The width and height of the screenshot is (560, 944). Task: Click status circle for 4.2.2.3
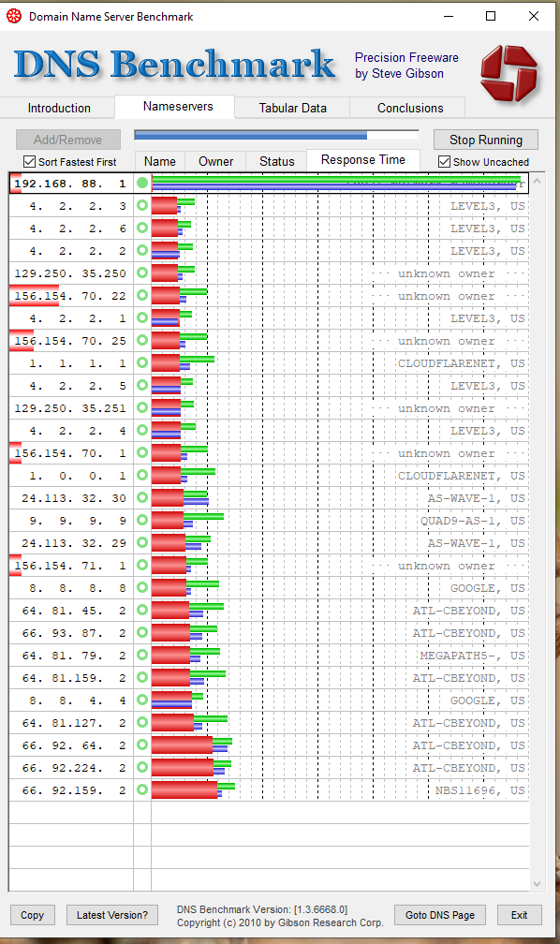pos(142,205)
